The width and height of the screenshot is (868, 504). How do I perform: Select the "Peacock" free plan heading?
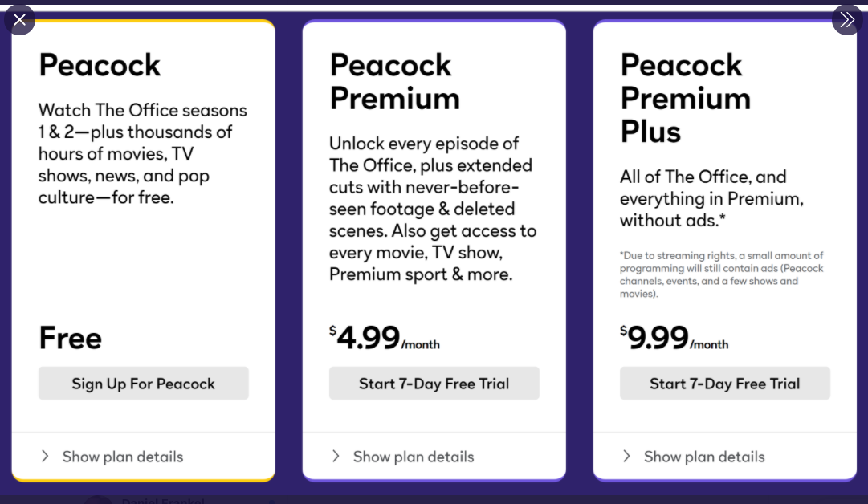(x=100, y=65)
